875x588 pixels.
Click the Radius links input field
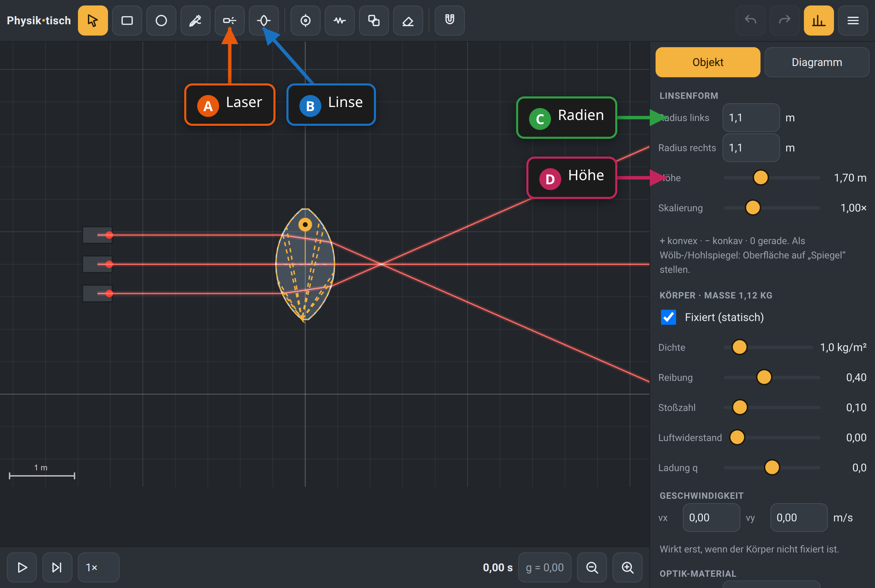751,118
